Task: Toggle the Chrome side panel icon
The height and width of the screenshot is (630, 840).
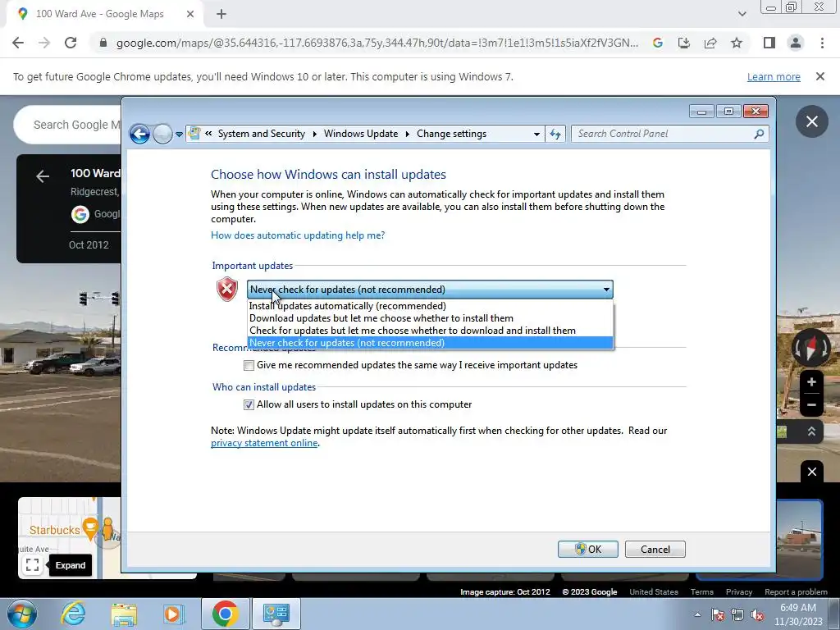Action: (x=769, y=43)
